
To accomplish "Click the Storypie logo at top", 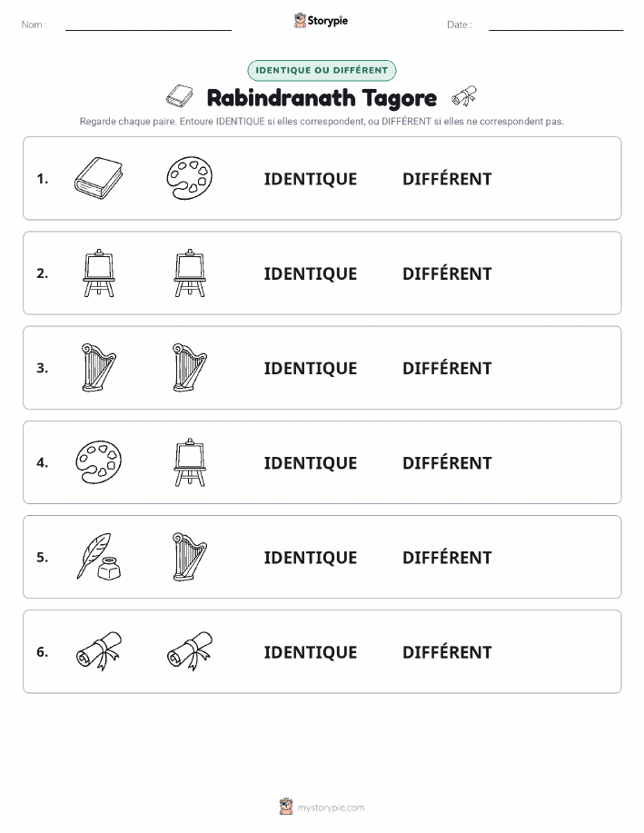I will pyautogui.click(x=321, y=21).
